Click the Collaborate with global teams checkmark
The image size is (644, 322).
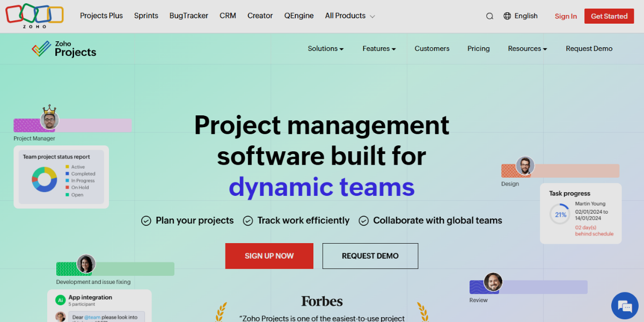tap(364, 221)
